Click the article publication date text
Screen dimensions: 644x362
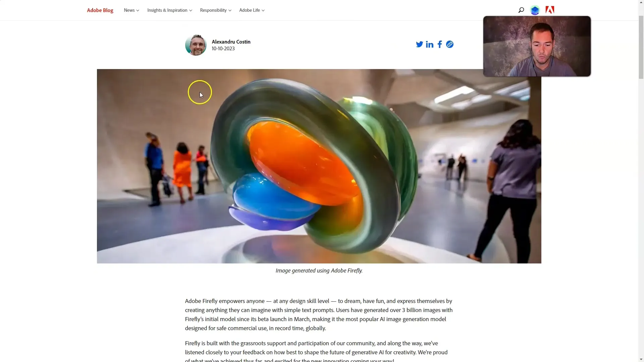223,49
